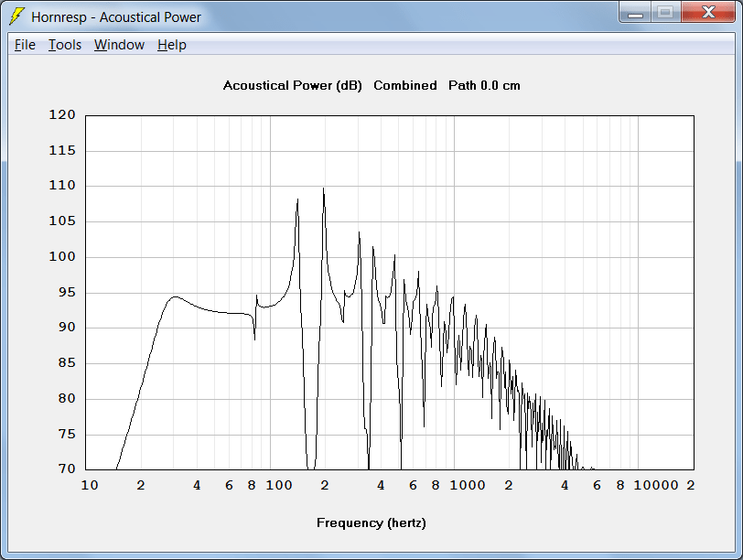
Task: Click the 110 dB y-axis label
Action: click(x=62, y=185)
